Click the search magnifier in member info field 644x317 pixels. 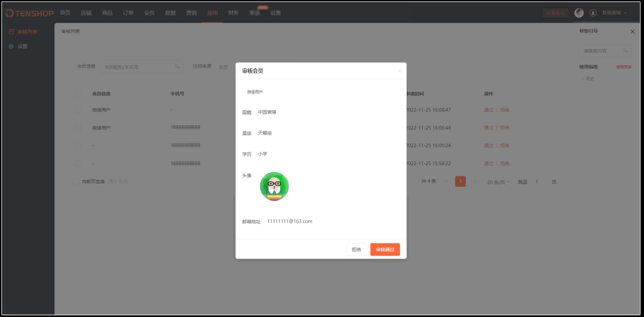(177, 67)
